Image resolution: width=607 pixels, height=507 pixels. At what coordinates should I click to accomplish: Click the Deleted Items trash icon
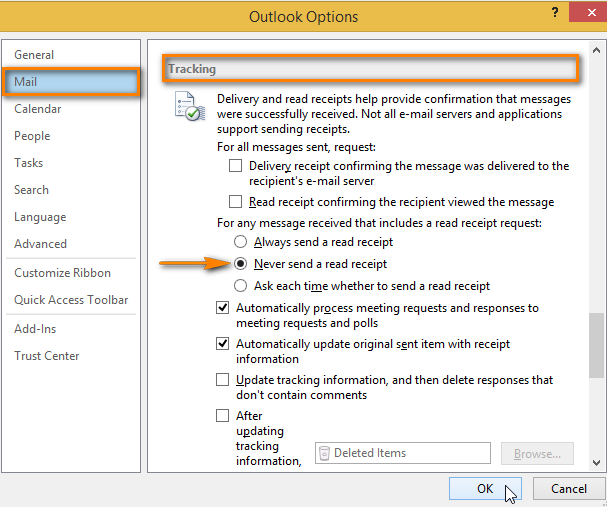click(324, 453)
